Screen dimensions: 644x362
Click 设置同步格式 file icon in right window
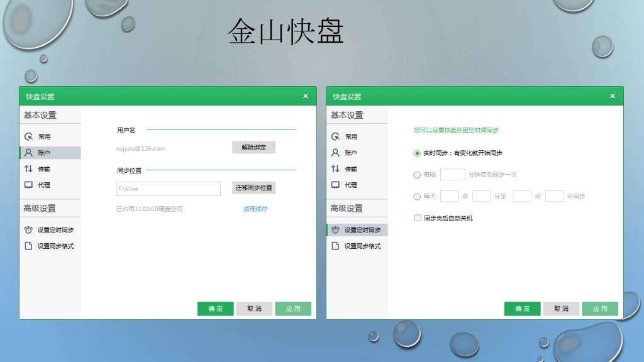[335, 246]
